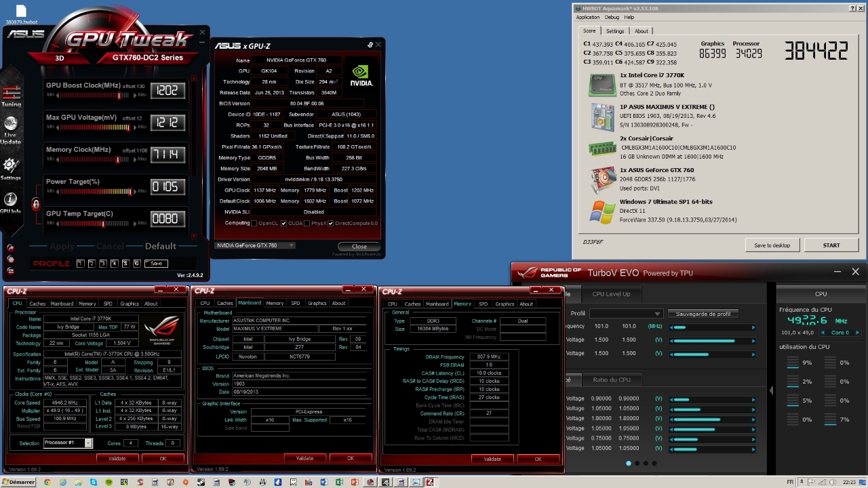This screenshot has width=868, height=488.
Task: Switch to SPD tab in first CPU-Z window
Action: pyautogui.click(x=108, y=304)
